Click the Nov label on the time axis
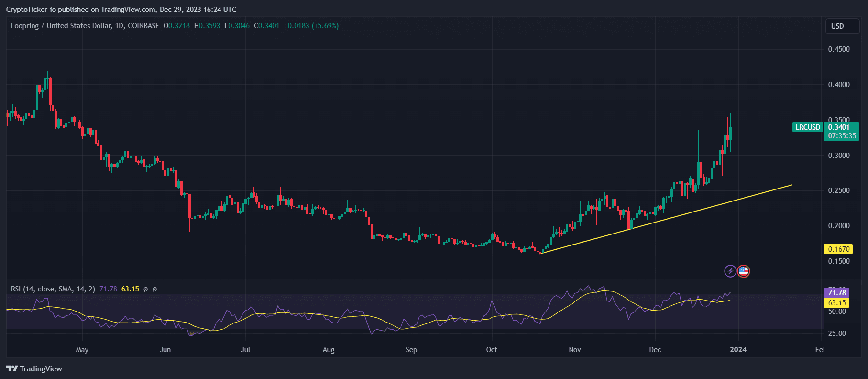Viewport: 868px width, 379px height. click(575, 350)
